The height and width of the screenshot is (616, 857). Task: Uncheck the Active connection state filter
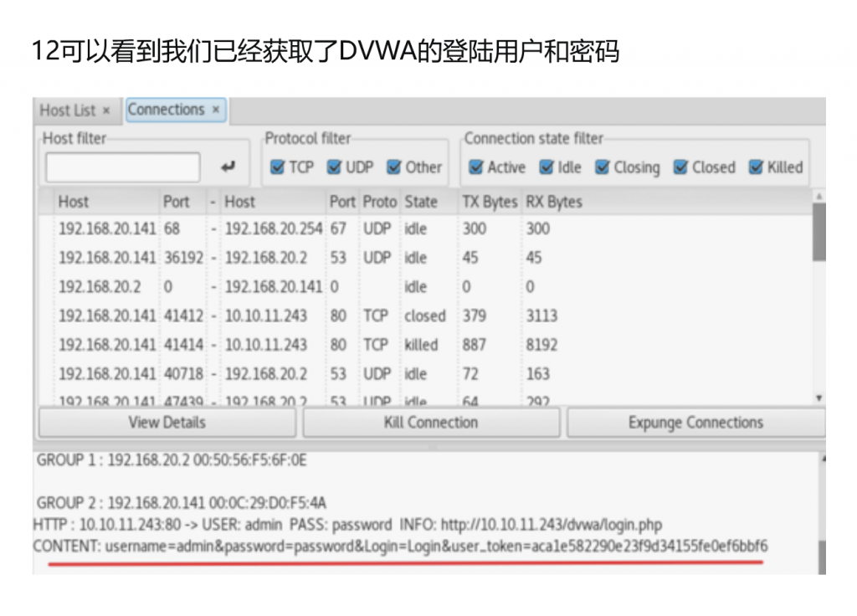(x=476, y=167)
